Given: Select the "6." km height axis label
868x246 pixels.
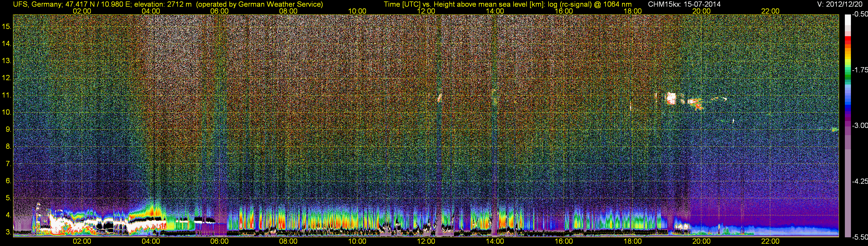Looking at the screenshot, I should (x=9, y=181).
